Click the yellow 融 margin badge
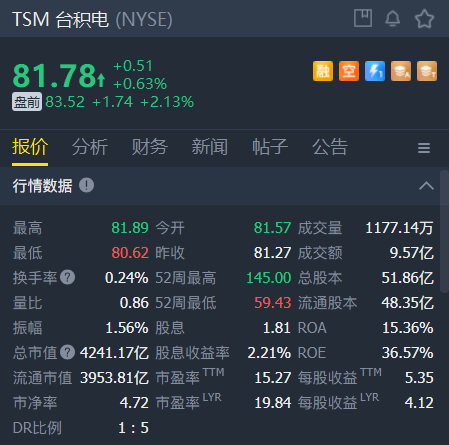 point(323,71)
